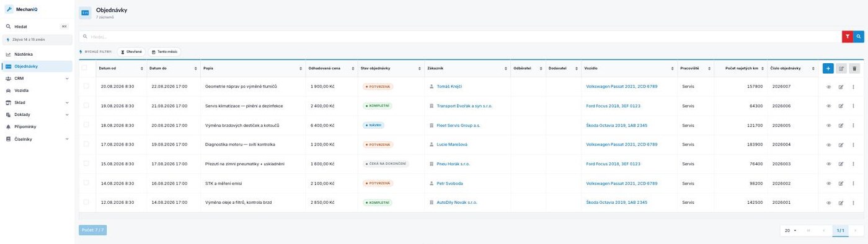This screenshot has height=244, width=868.
Task: Edit order 2026007 with pencil icon
Action: tap(841, 87)
